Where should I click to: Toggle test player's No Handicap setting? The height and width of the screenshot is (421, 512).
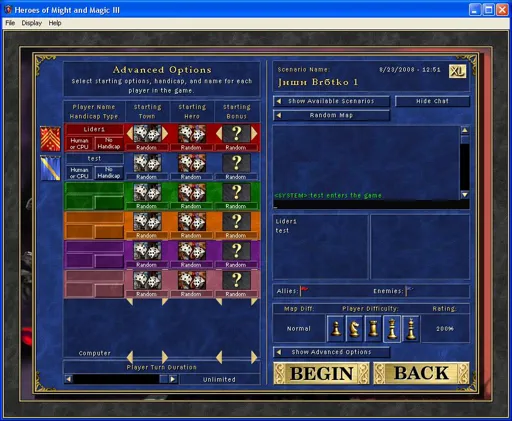click(x=109, y=173)
